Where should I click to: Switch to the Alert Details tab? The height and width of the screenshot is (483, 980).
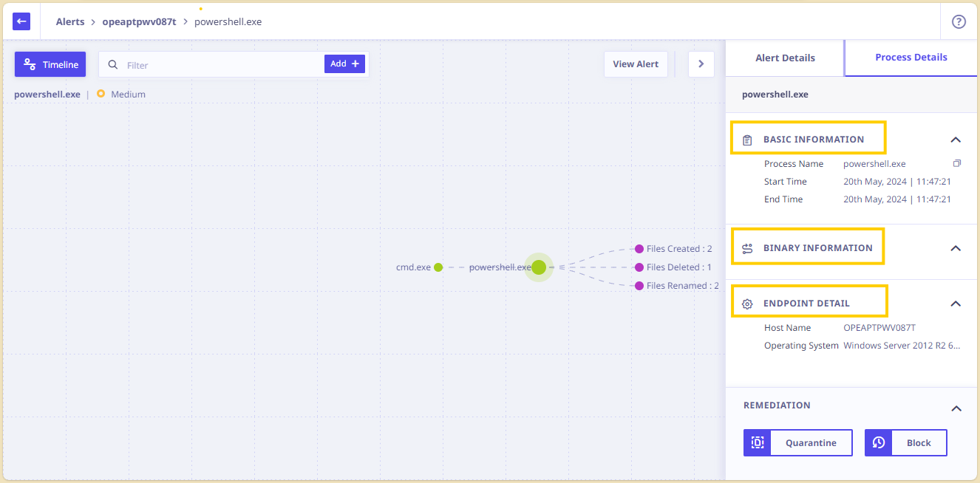[x=785, y=58]
